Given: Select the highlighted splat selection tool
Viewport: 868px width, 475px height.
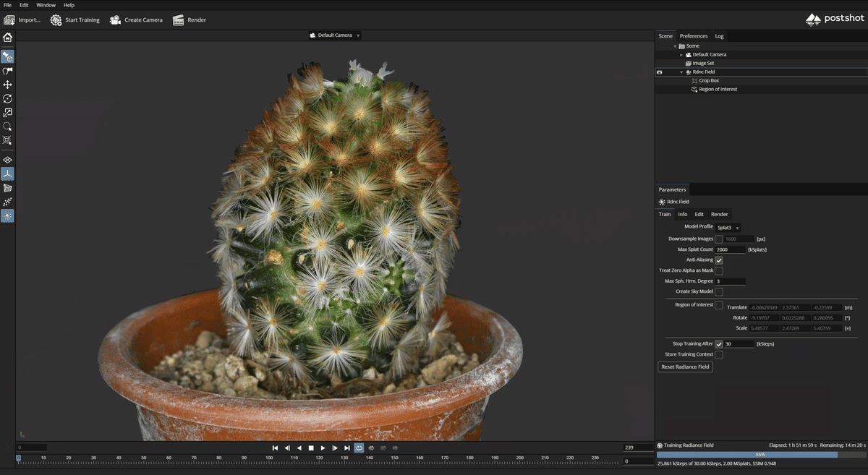Looking at the screenshot, I should pos(8,56).
